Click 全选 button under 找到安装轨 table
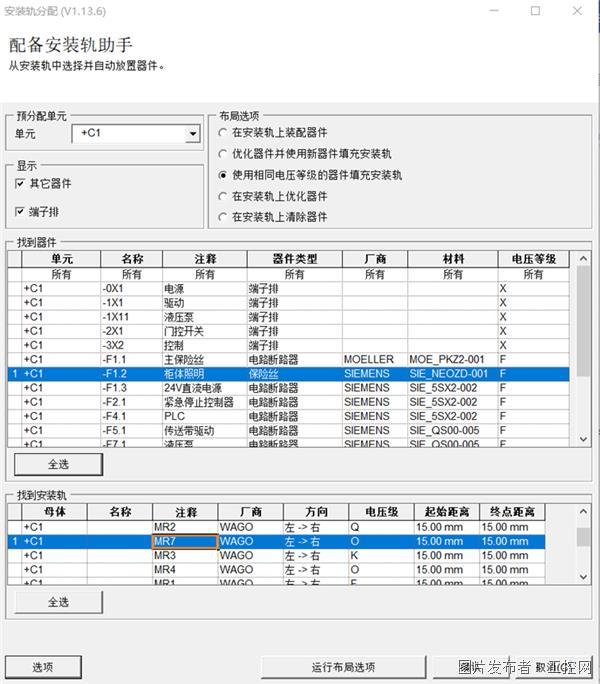This screenshot has height=684, width=600. (58, 602)
